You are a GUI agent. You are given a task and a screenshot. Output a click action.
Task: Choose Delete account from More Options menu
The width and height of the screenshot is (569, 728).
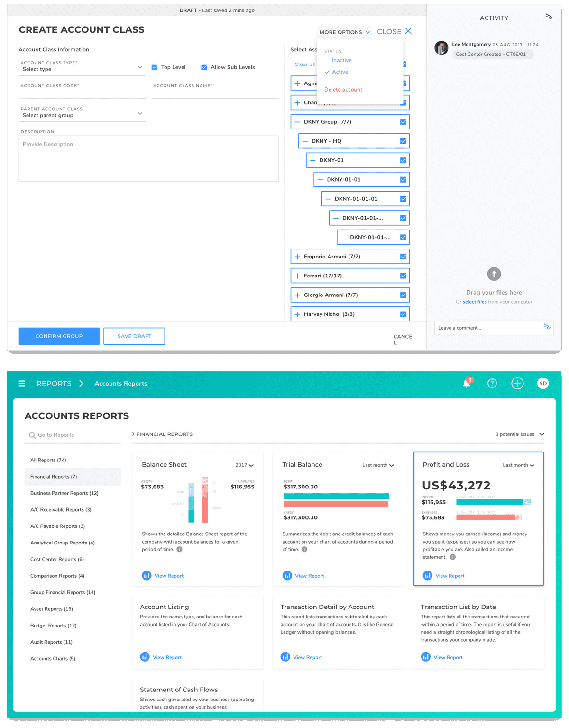point(343,90)
